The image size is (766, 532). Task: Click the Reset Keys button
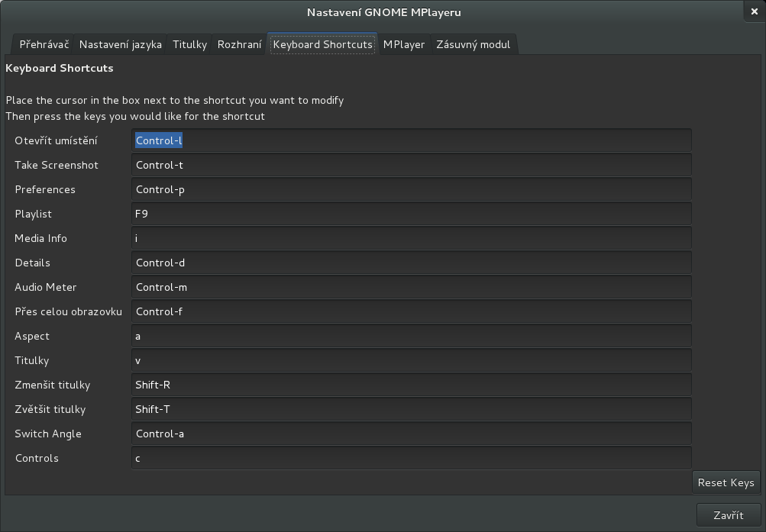[x=726, y=482]
